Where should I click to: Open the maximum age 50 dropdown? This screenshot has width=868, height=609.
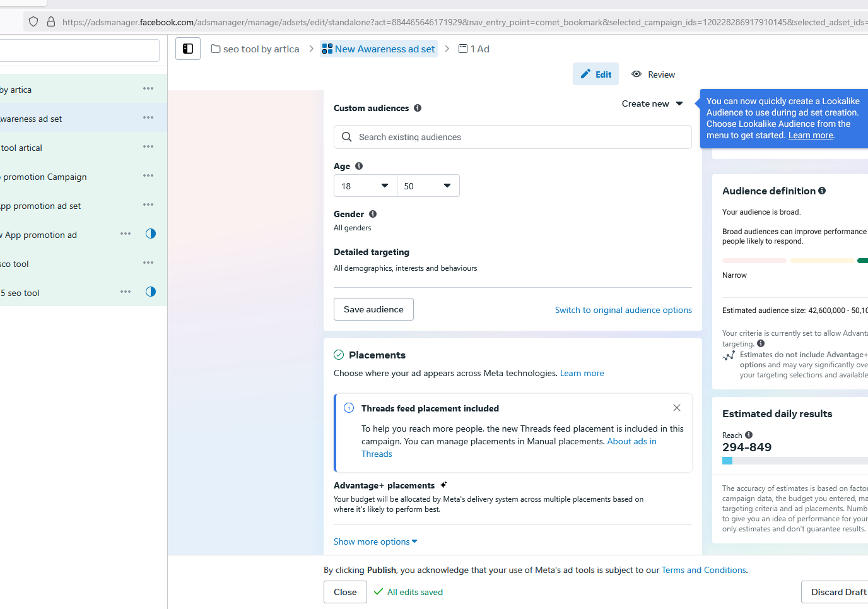pos(428,186)
